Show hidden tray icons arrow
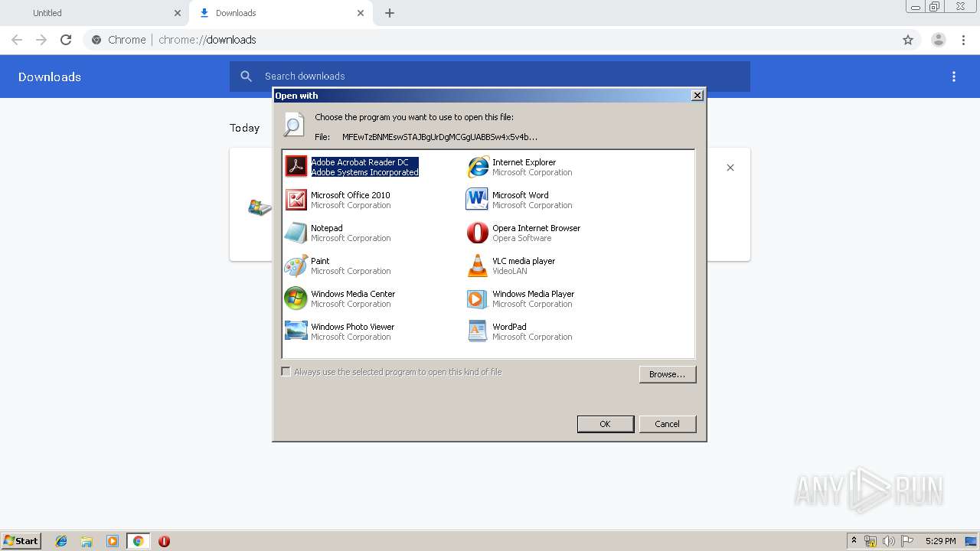The image size is (980, 551). pyautogui.click(x=854, y=541)
